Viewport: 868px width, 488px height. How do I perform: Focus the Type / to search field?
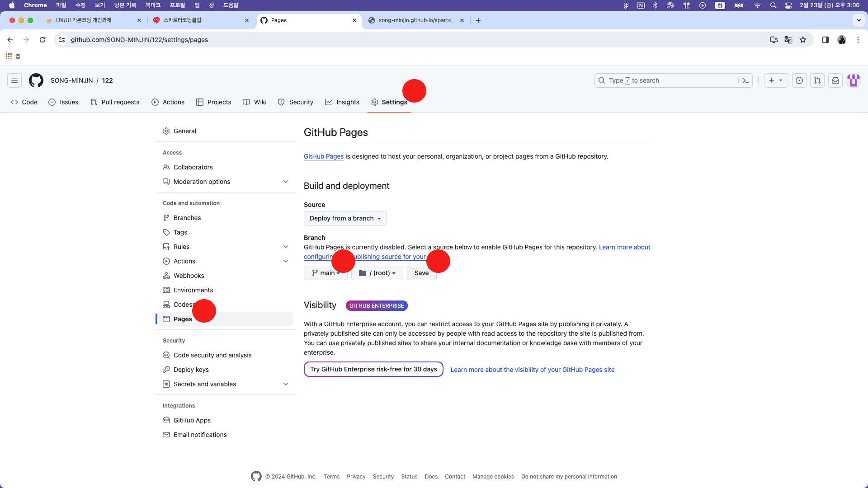pyautogui.click(x=667, y=80)
